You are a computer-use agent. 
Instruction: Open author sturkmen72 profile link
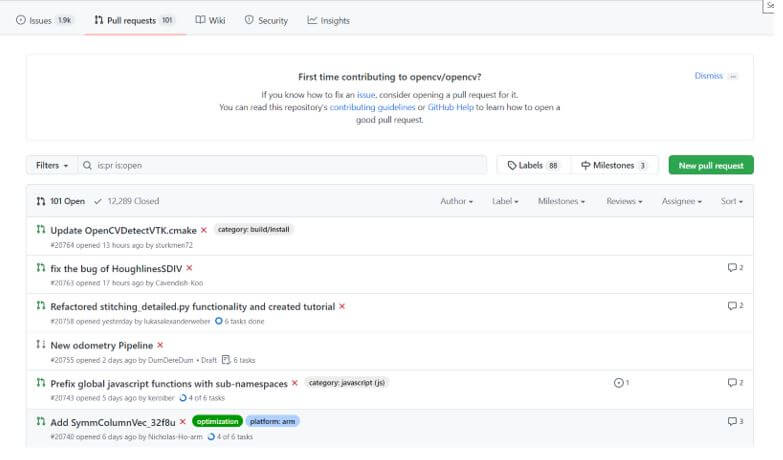point(174,245)
